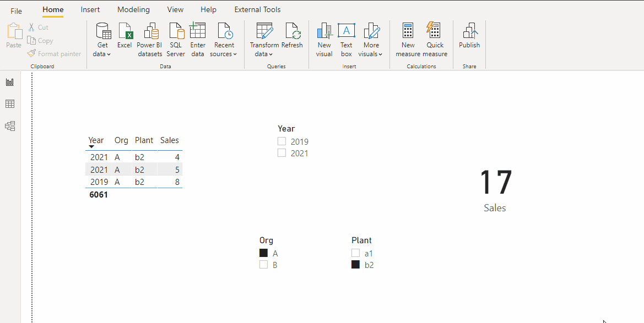The width and height of the screenshot is (644, 323).
Task: Expand the More visuals dropdown arrow
Action: 380,54
